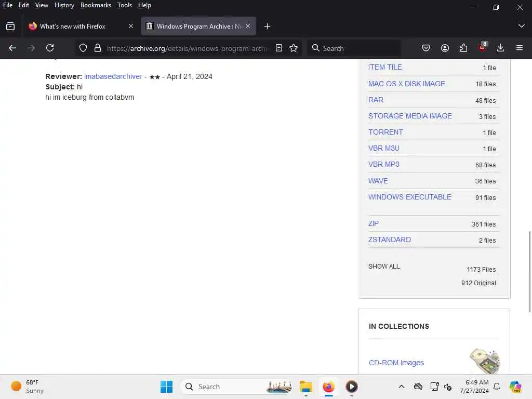View site security padlock info
This screenshot has height=399, width=532.
point(98,48)
